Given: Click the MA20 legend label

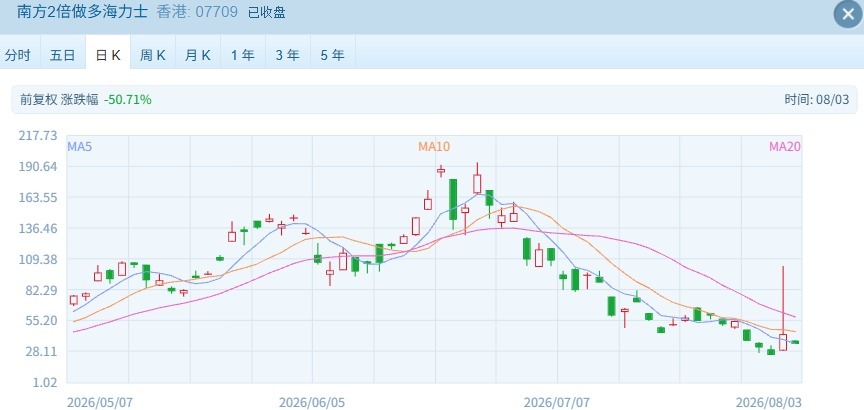Looking at the screenshot, I should (x=785, y=147).
